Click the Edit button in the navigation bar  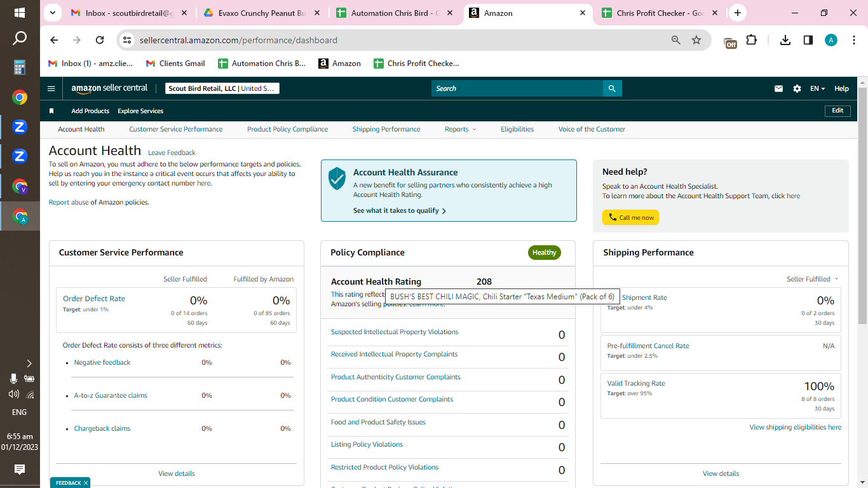837,111
